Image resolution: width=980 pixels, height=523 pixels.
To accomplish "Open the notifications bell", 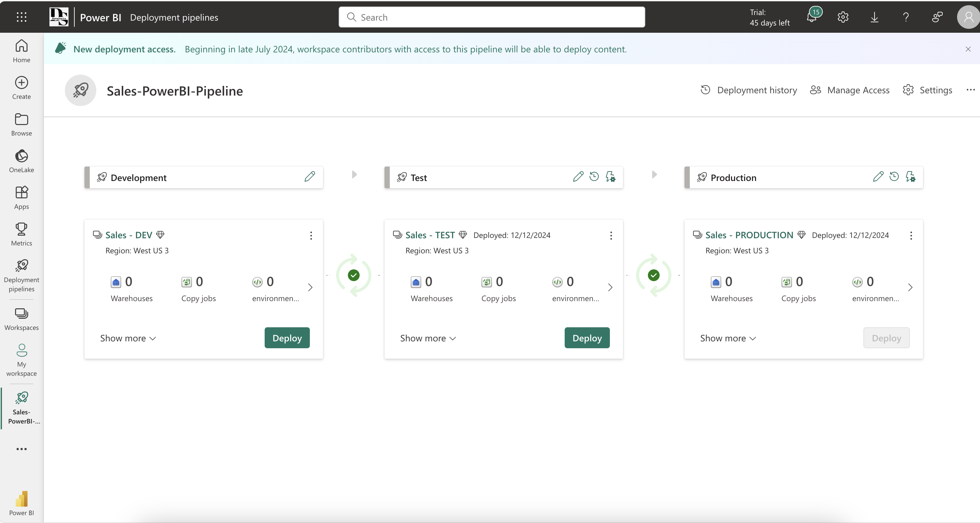I will [x=812, y=17].
